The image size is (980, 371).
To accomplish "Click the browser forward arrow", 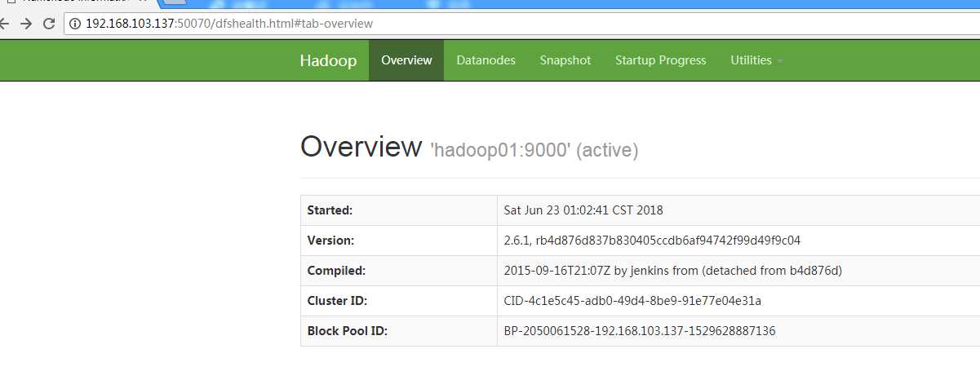I will [x=26, y=24].
